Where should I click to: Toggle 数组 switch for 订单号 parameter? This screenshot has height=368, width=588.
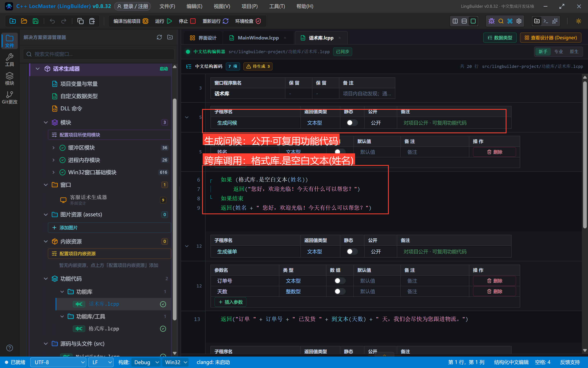tap(340, 281)
